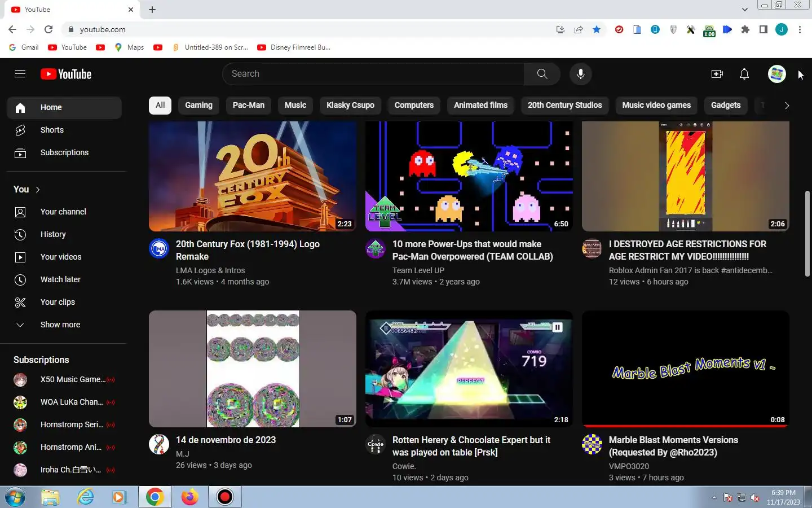Viewport: 812px width, 508px height.
Task: Open WOA LuKa Chan subscription
Action: click(x=64, y=402)
